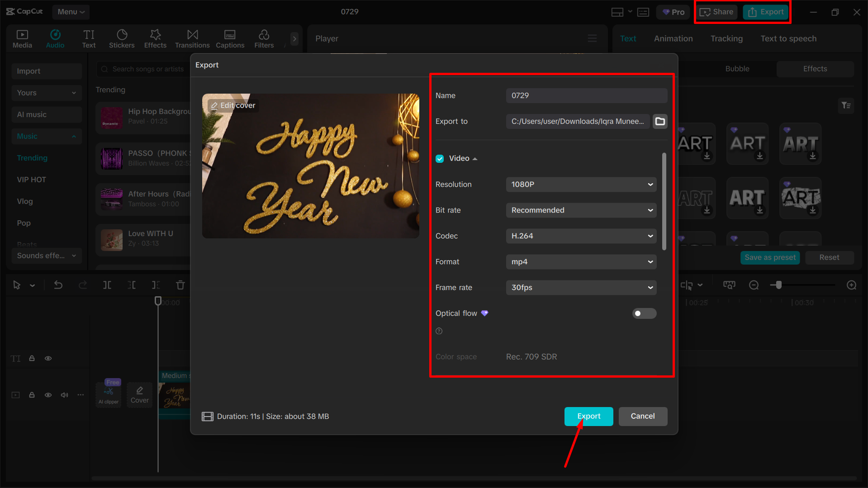Screen dimensions: 868x488
Task: Expand the Sounds effects category
Action: 47,256
